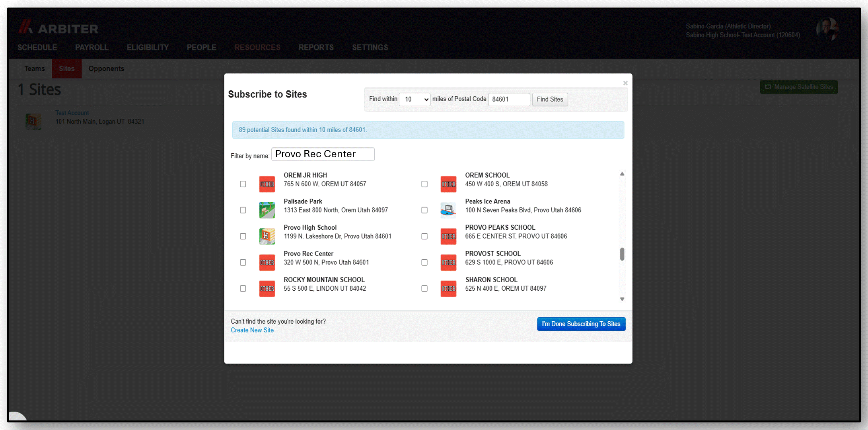Switch to the Teams tab
The image size is (868, 430).
[x=35, y=68]
